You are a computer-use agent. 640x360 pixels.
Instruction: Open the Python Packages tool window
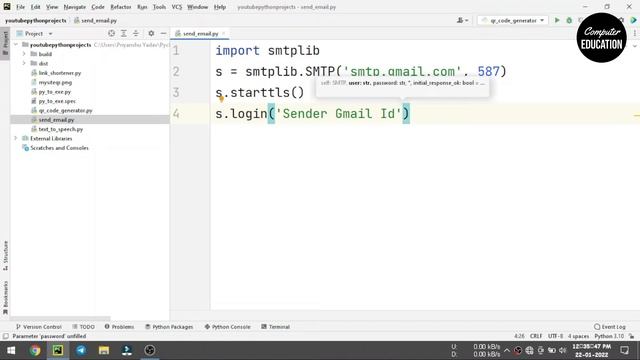(x=169, y=327)
